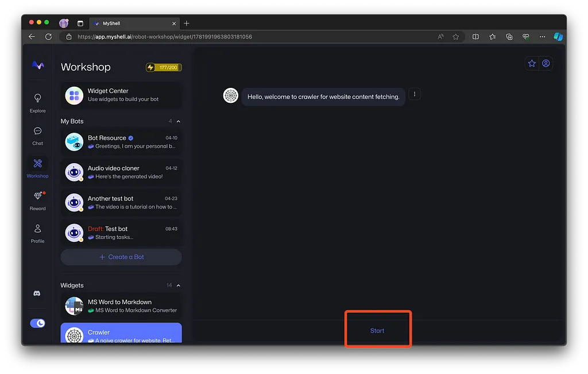
Task: Open the Workshop tab in sidebar
Action: click(x=37, y=168)
